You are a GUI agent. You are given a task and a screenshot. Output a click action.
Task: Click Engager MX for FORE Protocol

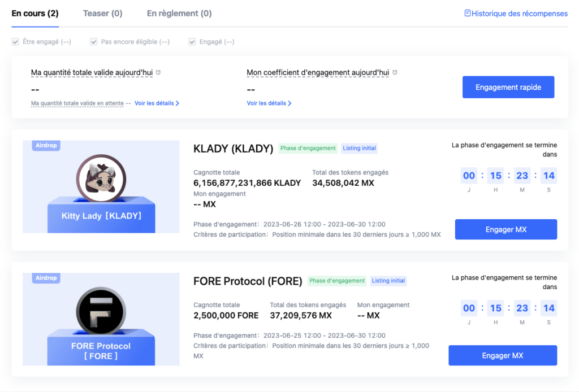pyautogui.click(x=503, y=355)
